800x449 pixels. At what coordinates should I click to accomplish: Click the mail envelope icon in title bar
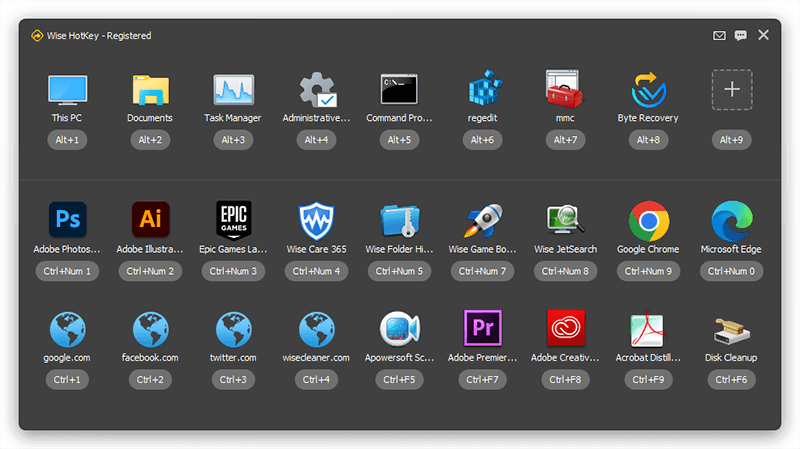(x=719, y=35)
